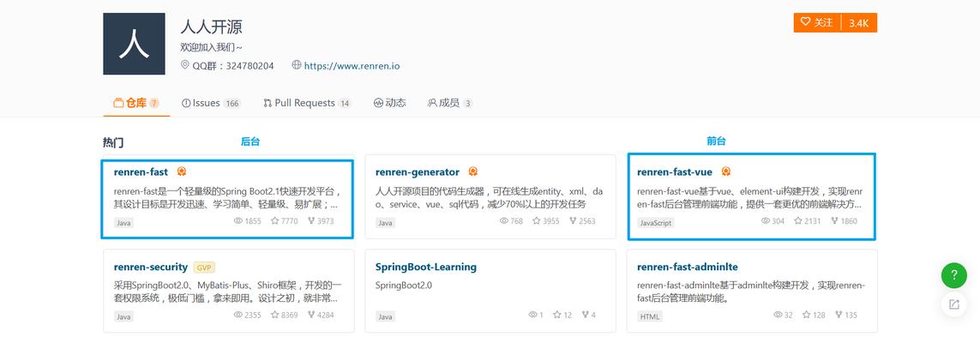Click the Java tag on renren-generator card
The width and height of the screenshot is (980, 343).
pos(386,222)
